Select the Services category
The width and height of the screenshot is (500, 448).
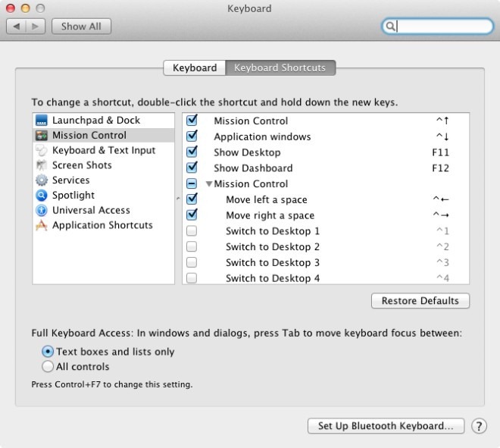tap(104, 180)
